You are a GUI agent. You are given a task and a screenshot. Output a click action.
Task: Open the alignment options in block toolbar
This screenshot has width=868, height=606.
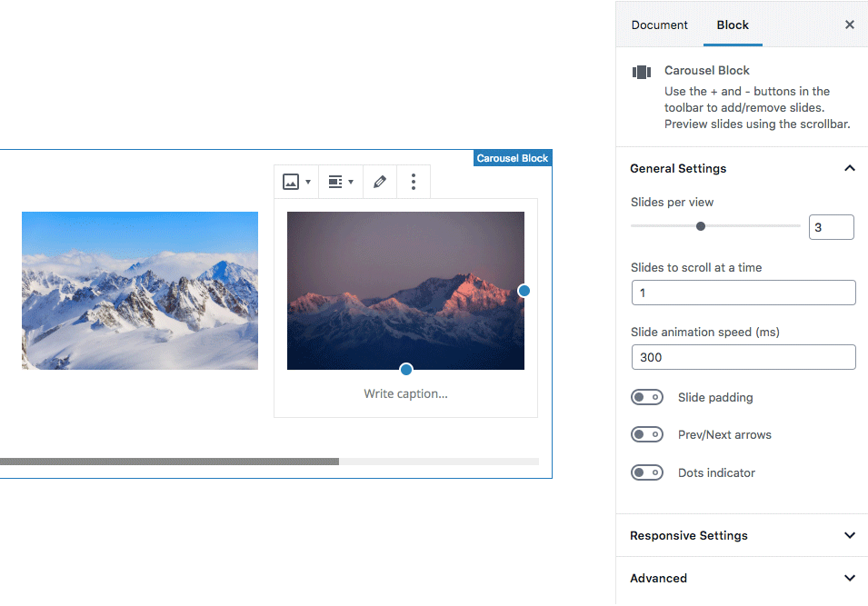[340, 182]
